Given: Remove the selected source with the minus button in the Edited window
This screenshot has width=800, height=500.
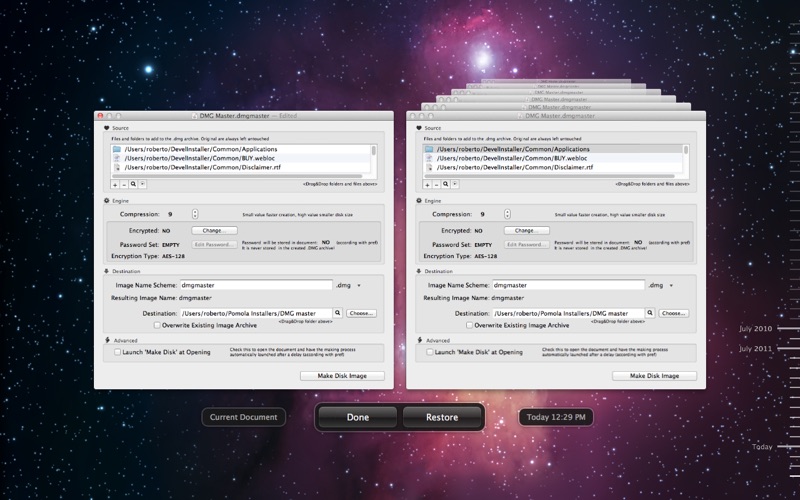Looking at the screenshot, I should point(124,185).
